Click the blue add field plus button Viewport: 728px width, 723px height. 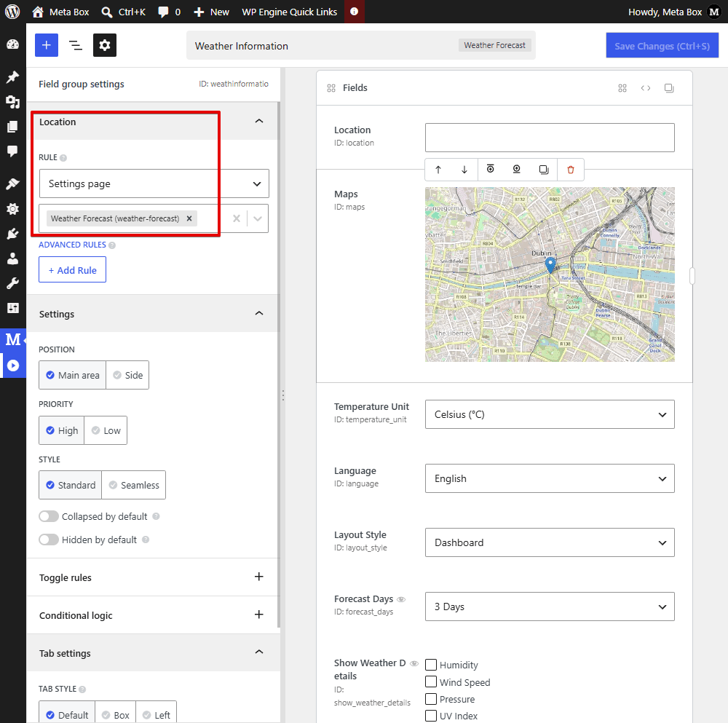47,45
